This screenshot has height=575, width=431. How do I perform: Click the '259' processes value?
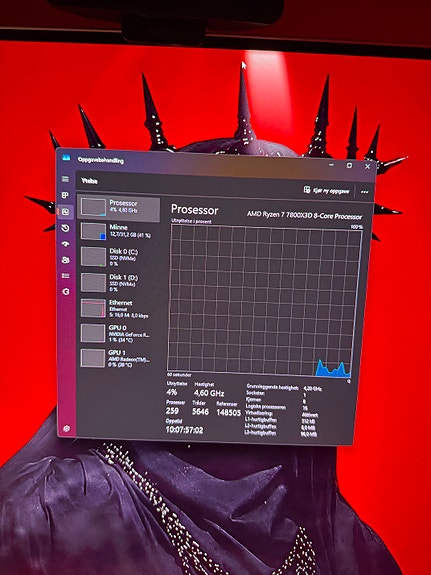[x=172, y=411]
